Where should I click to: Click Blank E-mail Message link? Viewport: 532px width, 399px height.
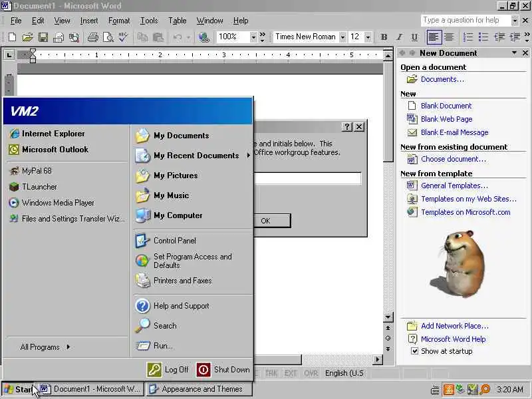[455, 132]
